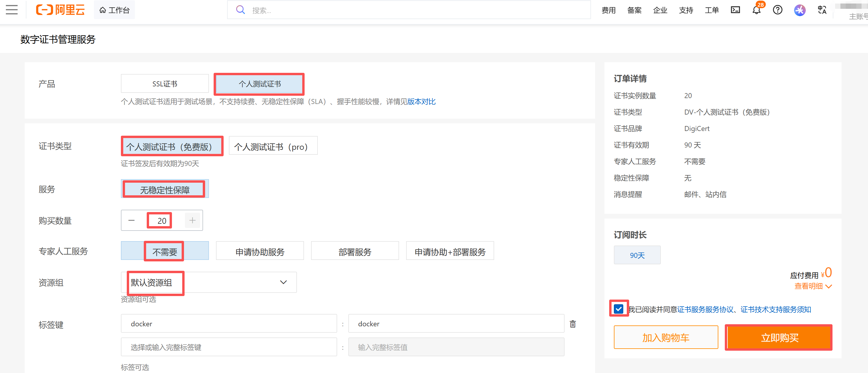Open the 证书服务服务协议 link

pos(706,309)
